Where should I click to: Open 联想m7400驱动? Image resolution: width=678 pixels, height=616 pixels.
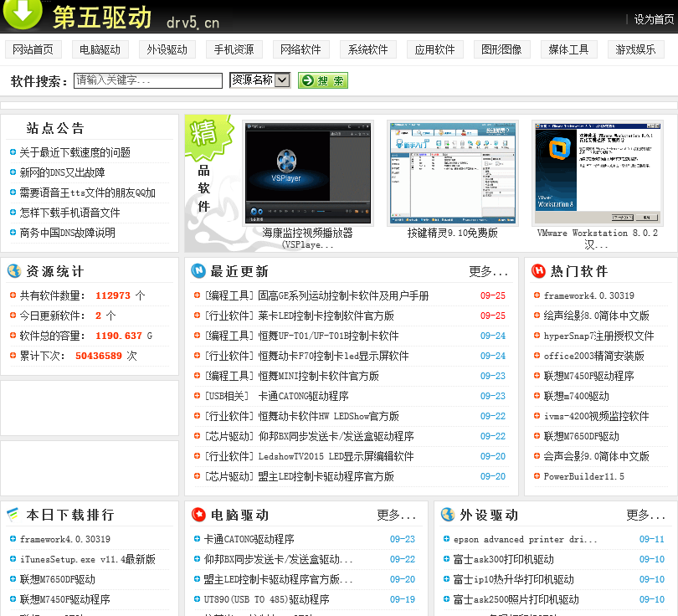click(577, 396)
